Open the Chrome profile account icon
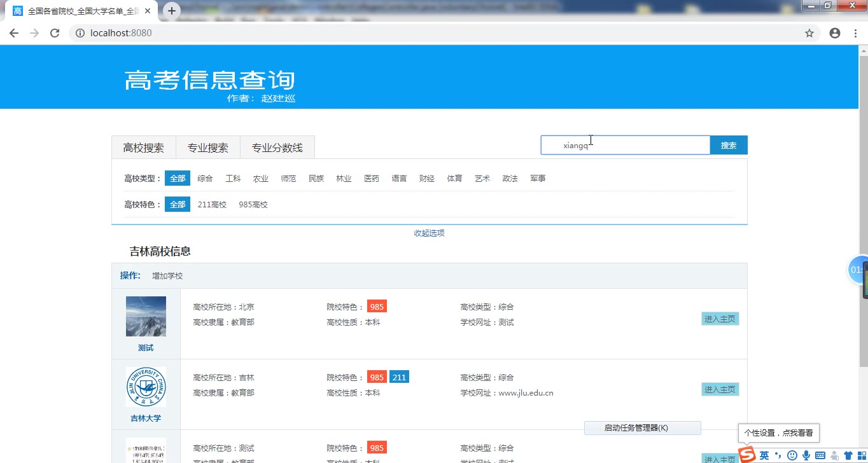 click(x=835, y=33)
